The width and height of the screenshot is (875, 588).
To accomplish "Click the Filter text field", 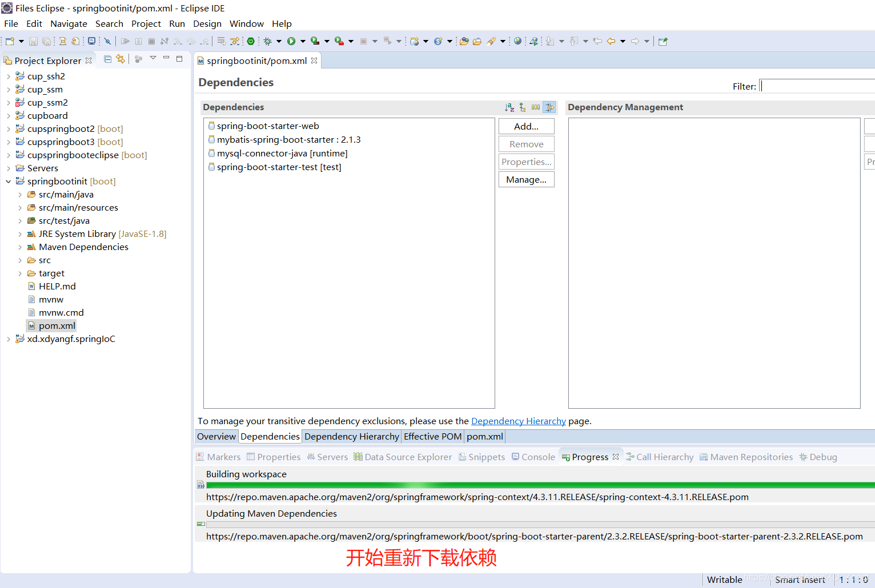I will coord(817,86).
